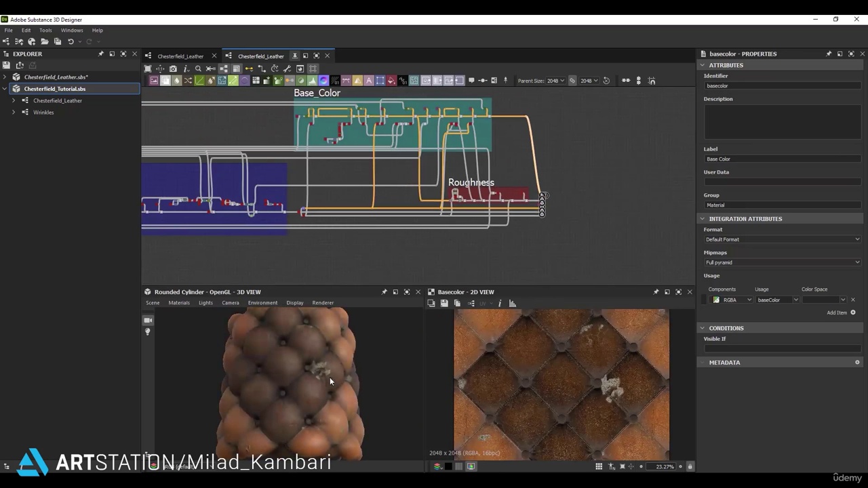The width and height of the screenshot is (868, 488).
Task: Pin the 3D VIEW panel
Action: tap(384, 292)
